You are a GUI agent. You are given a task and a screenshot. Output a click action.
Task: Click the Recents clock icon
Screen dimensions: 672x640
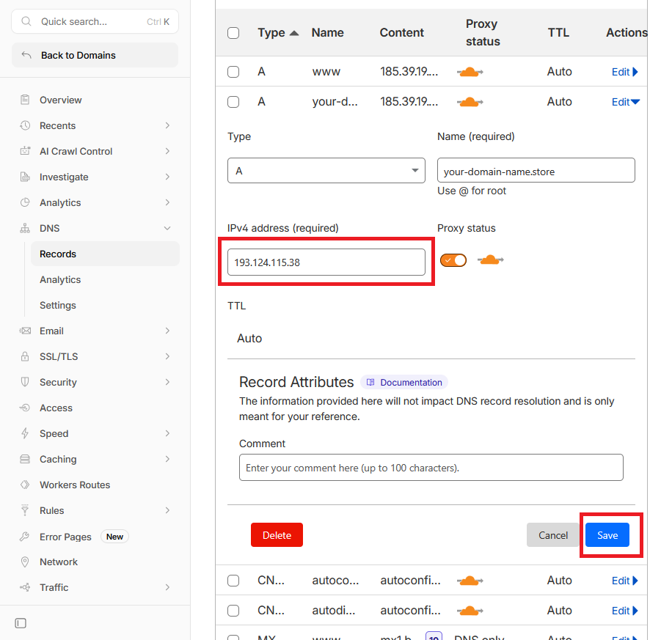pyautogui.click(x=25, y=125)
